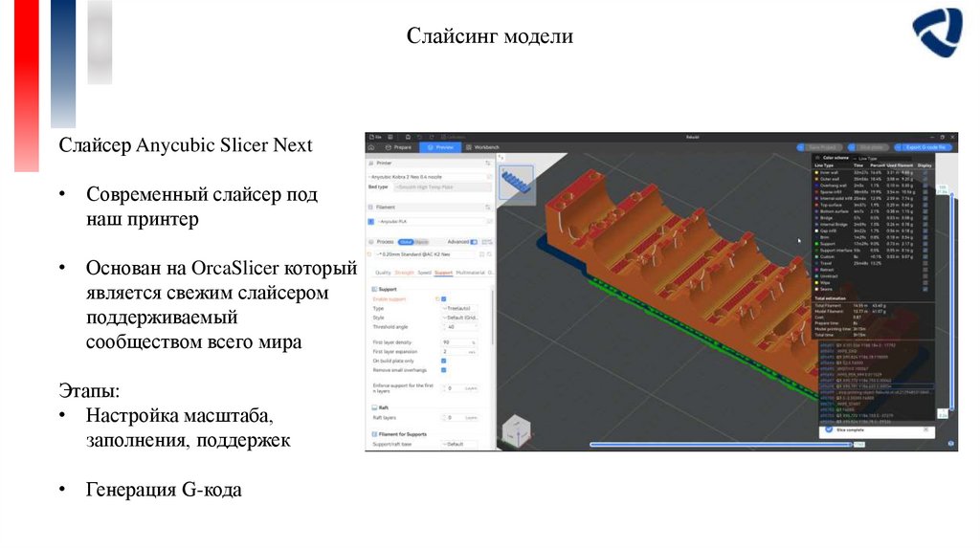Click Export G-code file button
The width and height of the screenshot is (980, 549).
924,147
